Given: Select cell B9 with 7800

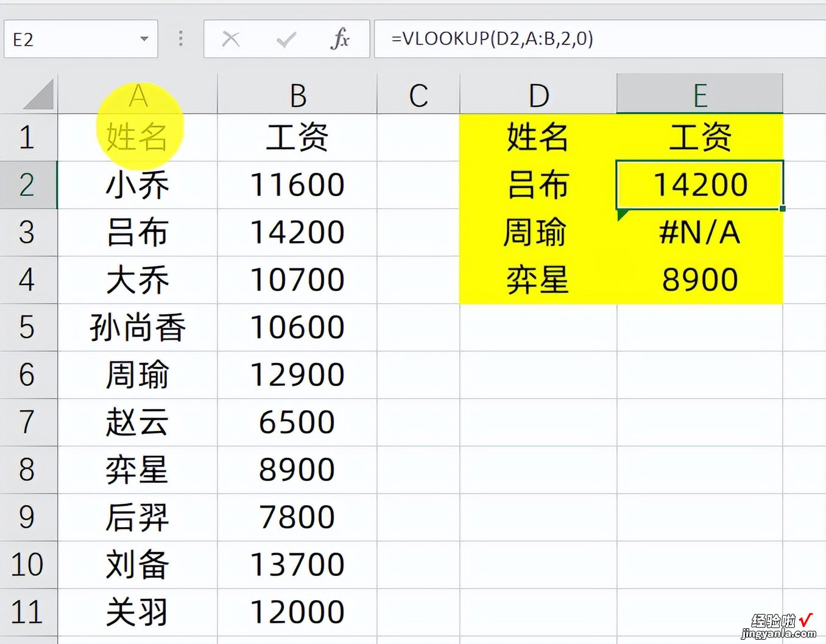Looking at the screenshot, I should click(x=297, y=517).
